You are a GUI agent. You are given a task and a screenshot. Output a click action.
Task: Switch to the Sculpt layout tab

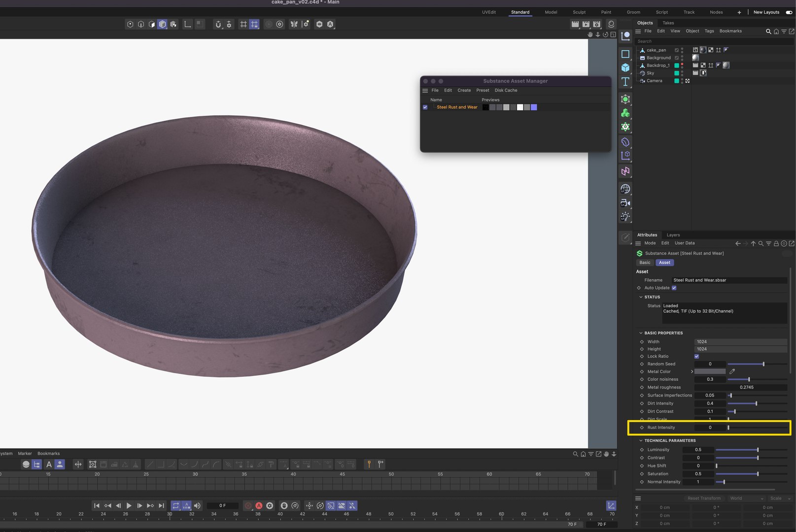click(x=579, y=12)
